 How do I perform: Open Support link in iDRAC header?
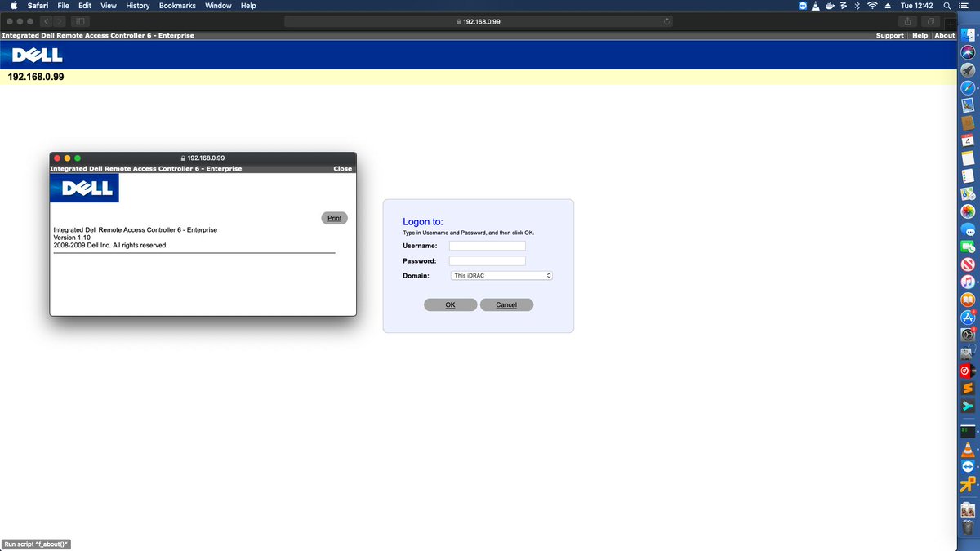tap(890, 36)
